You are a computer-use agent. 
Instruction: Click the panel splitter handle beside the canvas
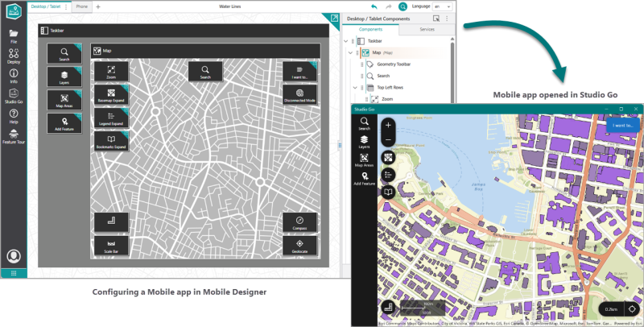tap(340, 145)
